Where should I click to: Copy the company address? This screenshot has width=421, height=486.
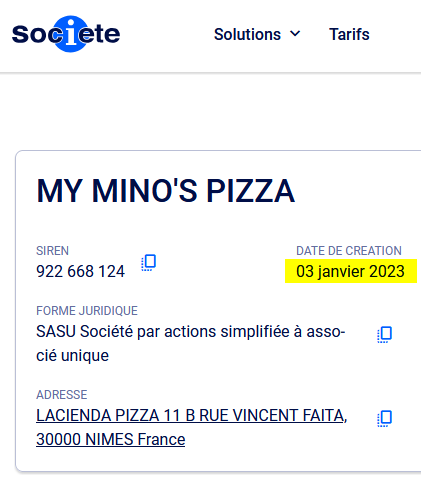tap(385, 418)
